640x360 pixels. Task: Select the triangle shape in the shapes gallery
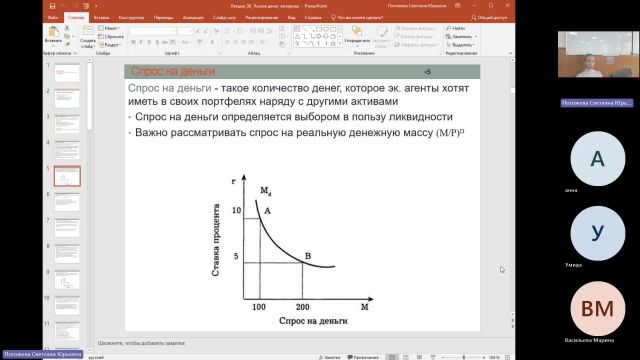pos(297,36)
